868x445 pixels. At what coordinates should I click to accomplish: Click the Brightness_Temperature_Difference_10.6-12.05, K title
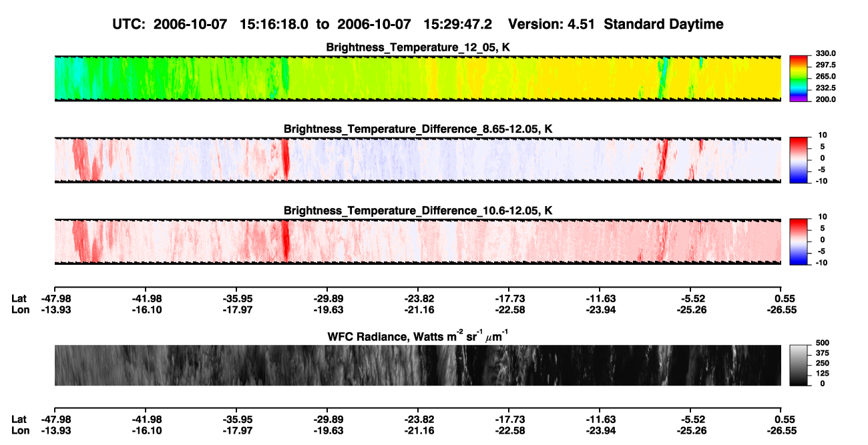pos(418,211)
